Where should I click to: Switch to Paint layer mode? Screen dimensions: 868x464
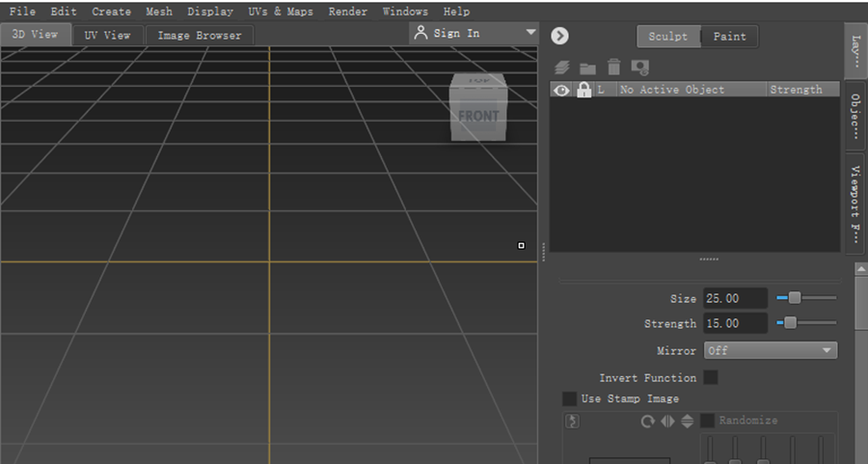(x=729, y=37)
